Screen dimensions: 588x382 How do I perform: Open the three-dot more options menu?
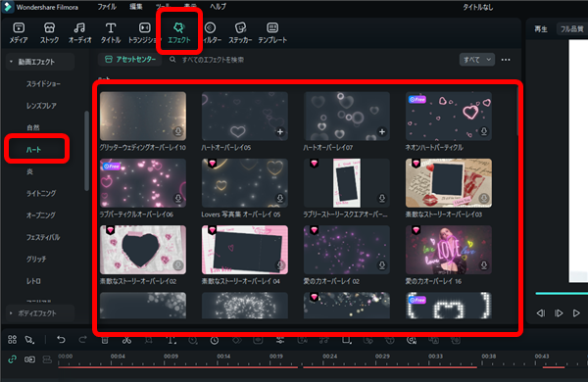coord(506,60)
